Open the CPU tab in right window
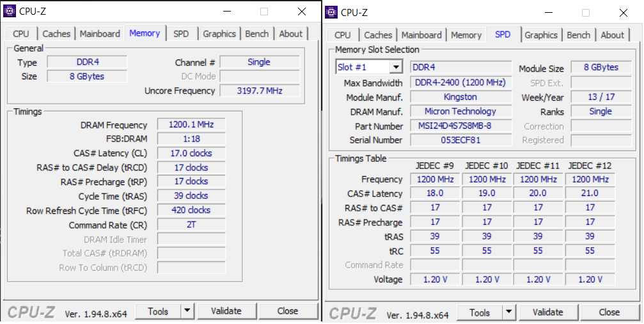644x324 pixels. (x=343, y=35)
